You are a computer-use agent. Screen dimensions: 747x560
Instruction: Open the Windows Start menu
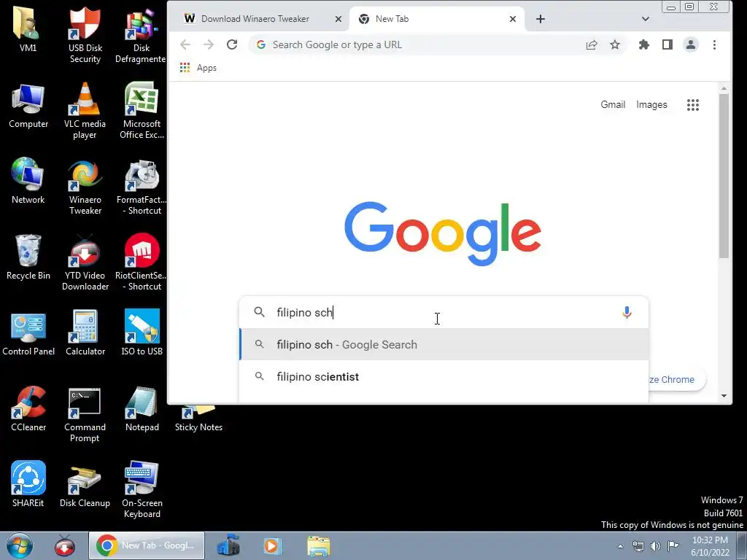(20, 546)
